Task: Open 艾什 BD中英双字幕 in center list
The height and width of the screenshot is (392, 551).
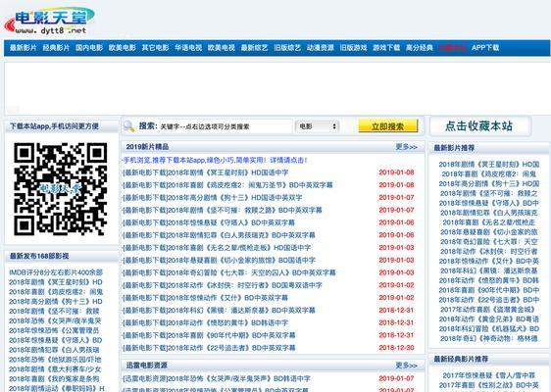Action: (x=205, y=298)
